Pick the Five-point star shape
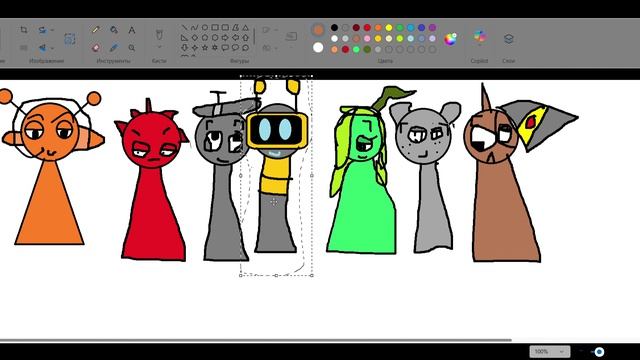The height and width of the screenshot is (360, 640). point(205,48)
